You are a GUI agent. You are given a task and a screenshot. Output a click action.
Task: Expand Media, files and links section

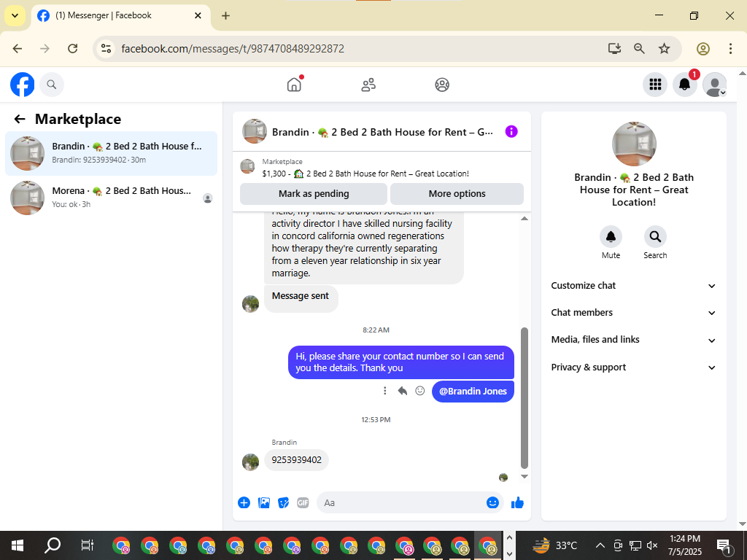pos(634,340)
